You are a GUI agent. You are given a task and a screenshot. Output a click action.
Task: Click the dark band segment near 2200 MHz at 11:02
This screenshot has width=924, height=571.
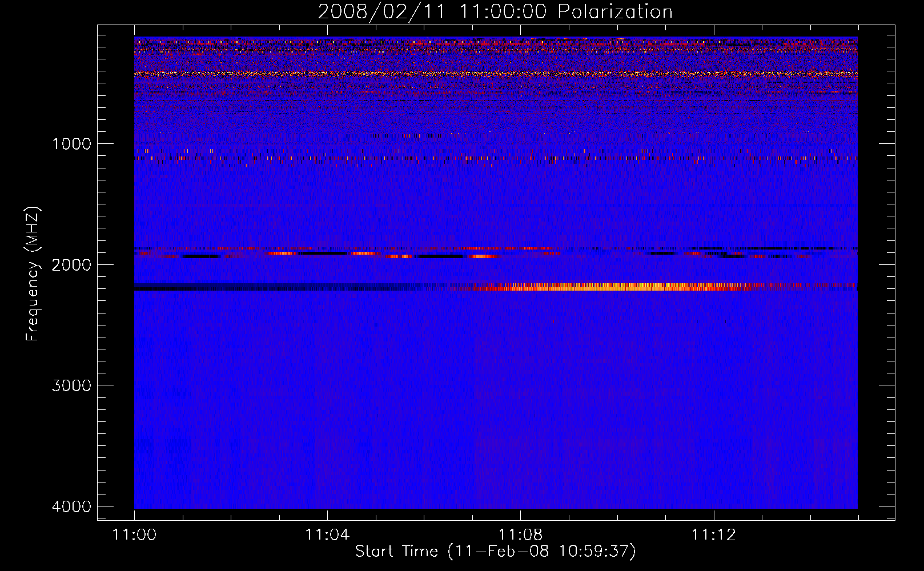231,287
